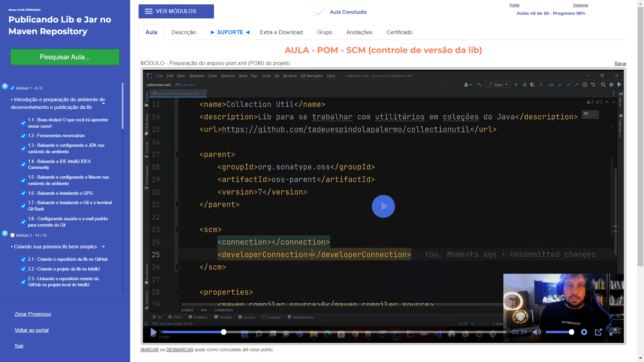The height and width of the screenshot is (362, 644).
Task: Open the Certificado tab
Action: point(399,32)
